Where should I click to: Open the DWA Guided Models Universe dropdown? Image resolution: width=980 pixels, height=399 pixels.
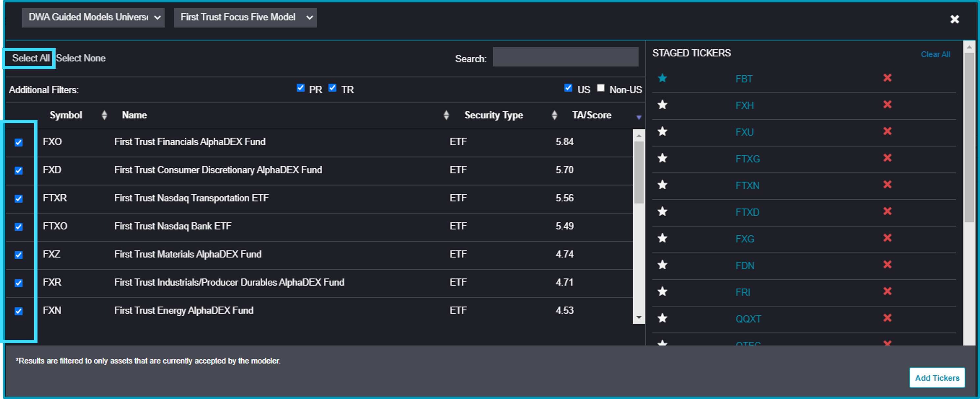(93, 17)
